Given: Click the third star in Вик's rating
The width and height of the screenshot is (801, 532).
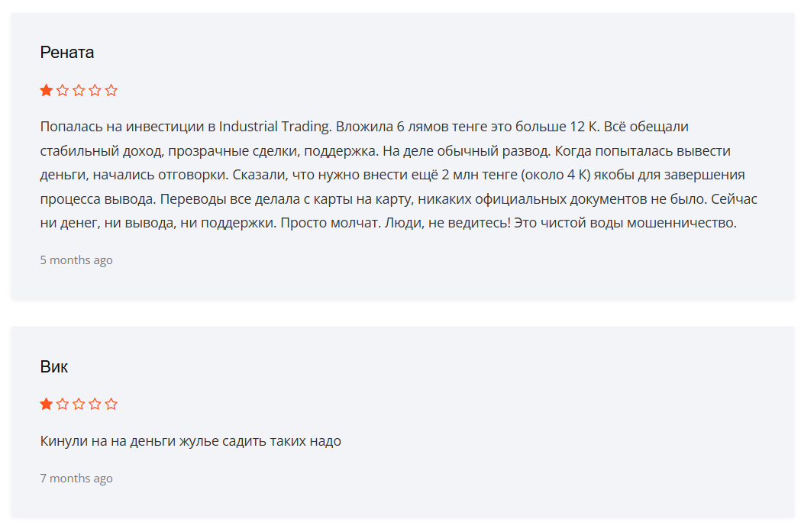Looking at the screenshot, I should [79, 404].
